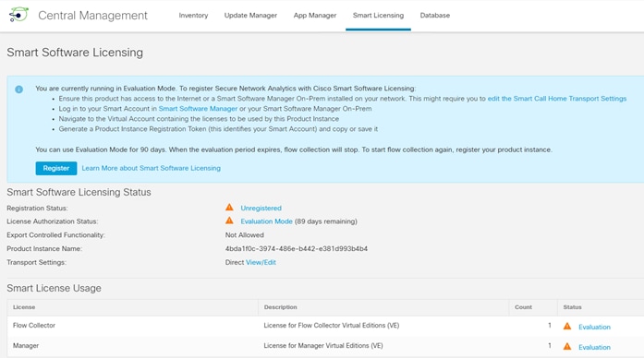
Task: Select the Flow Collector license name
Action: click(x=34, y=325)
